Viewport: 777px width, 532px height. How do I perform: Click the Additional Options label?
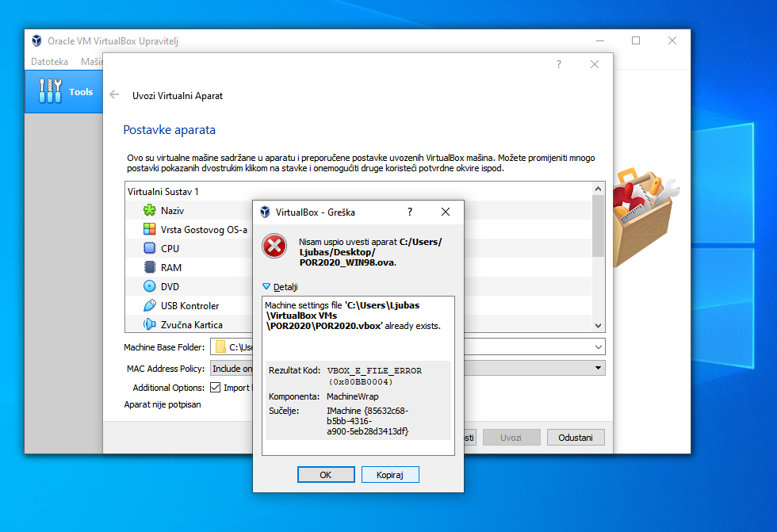click(x=168, y=388)
